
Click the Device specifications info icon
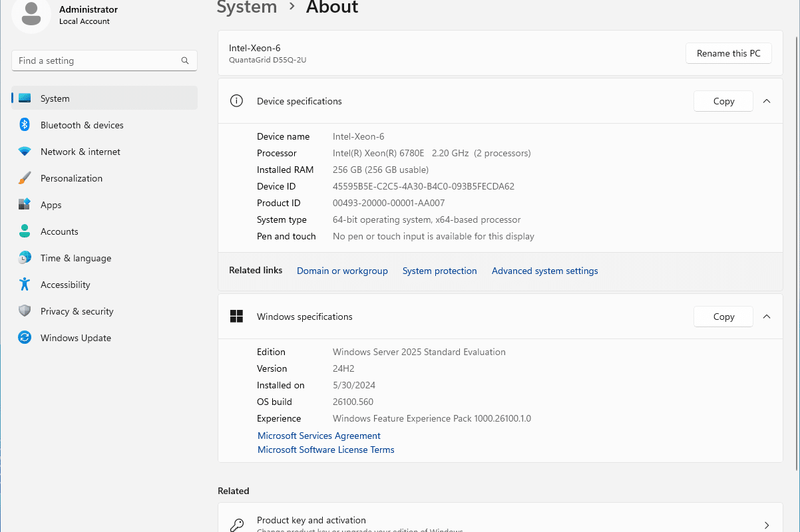236,101
